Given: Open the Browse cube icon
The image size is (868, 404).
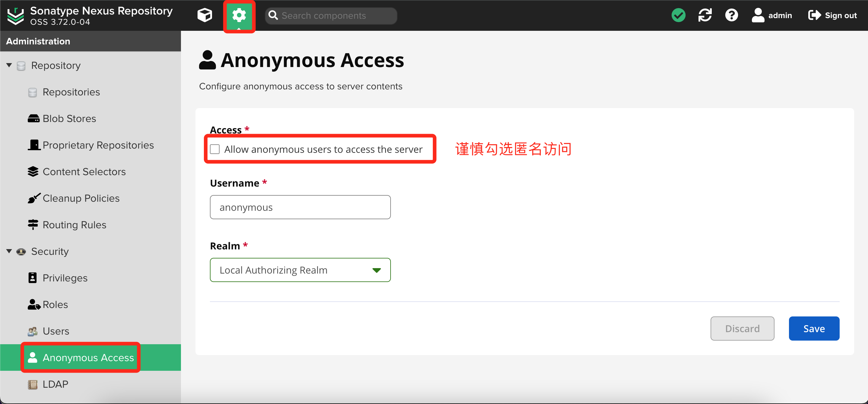Looking at the screenshot, I should [204, 15].
